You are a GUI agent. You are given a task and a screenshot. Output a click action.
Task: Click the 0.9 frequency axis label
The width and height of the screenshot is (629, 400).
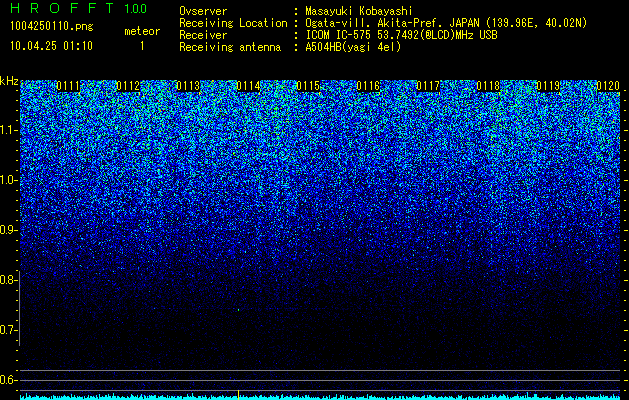[7, 230]
